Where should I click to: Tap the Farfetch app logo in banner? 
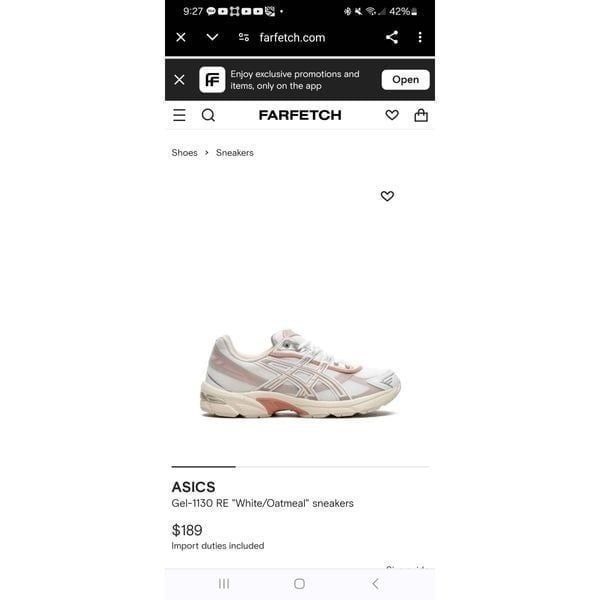click(212, 80)
